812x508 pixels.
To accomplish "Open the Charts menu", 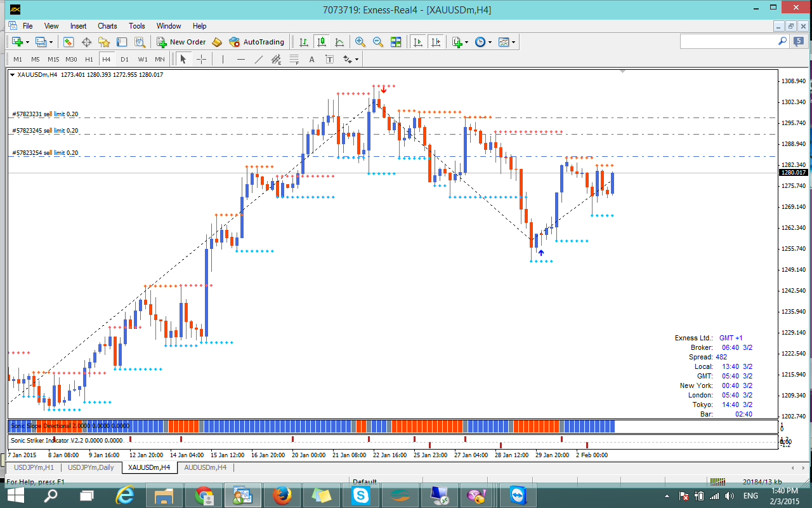I will (x=107, y=26).
